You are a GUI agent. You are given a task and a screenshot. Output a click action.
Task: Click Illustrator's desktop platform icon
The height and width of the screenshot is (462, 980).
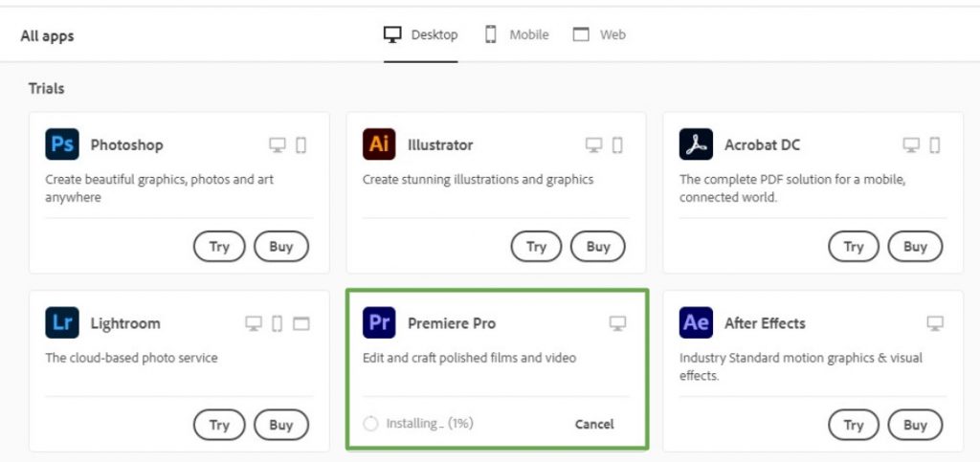tap(593, 145)
